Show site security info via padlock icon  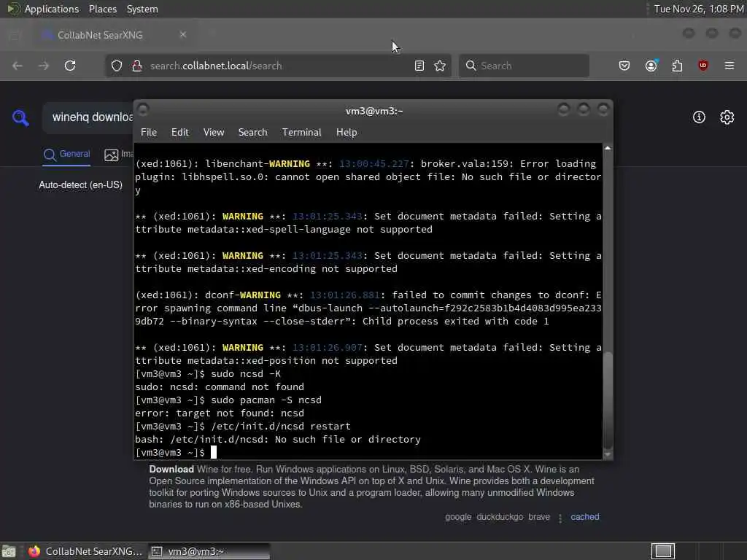(136, 66)
